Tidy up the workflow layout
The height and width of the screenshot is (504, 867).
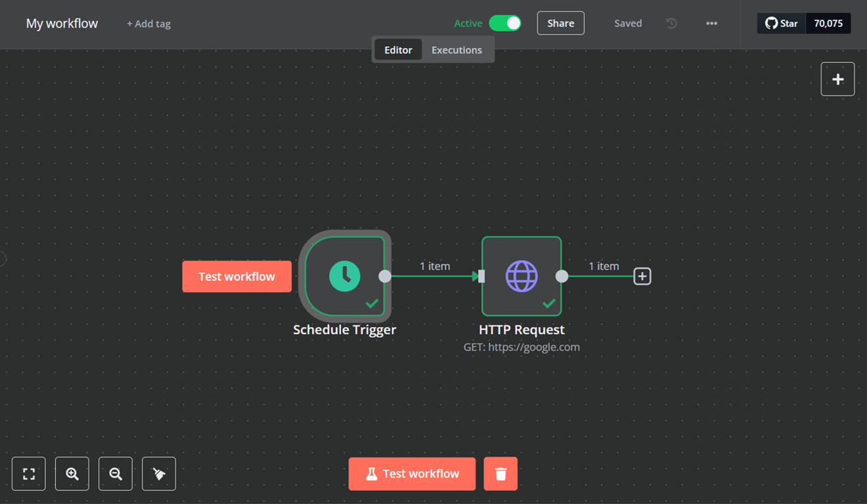pos(158,473)
